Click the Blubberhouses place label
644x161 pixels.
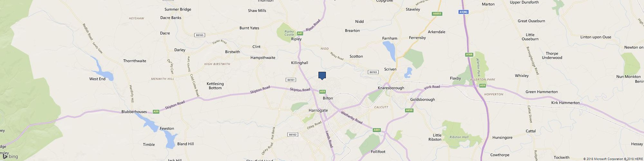(x=134, y=112)
